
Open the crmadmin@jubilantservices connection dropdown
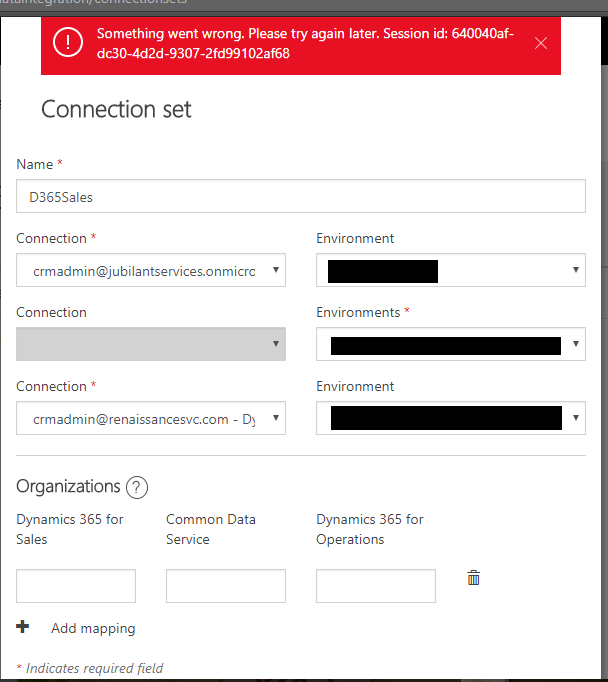click(151, 270)
